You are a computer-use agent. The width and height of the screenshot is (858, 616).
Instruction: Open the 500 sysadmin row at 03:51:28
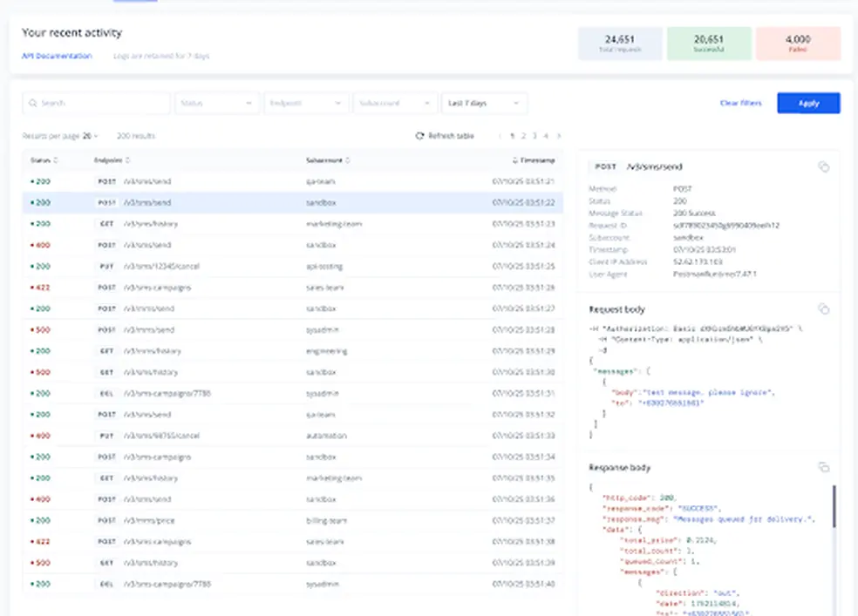pos(293,329)
